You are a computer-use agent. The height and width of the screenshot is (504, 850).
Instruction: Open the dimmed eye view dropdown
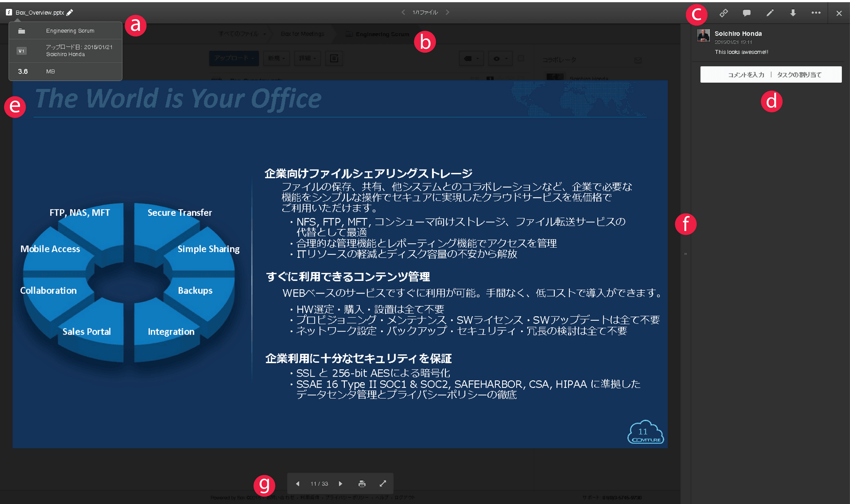(x=500, y=59)
